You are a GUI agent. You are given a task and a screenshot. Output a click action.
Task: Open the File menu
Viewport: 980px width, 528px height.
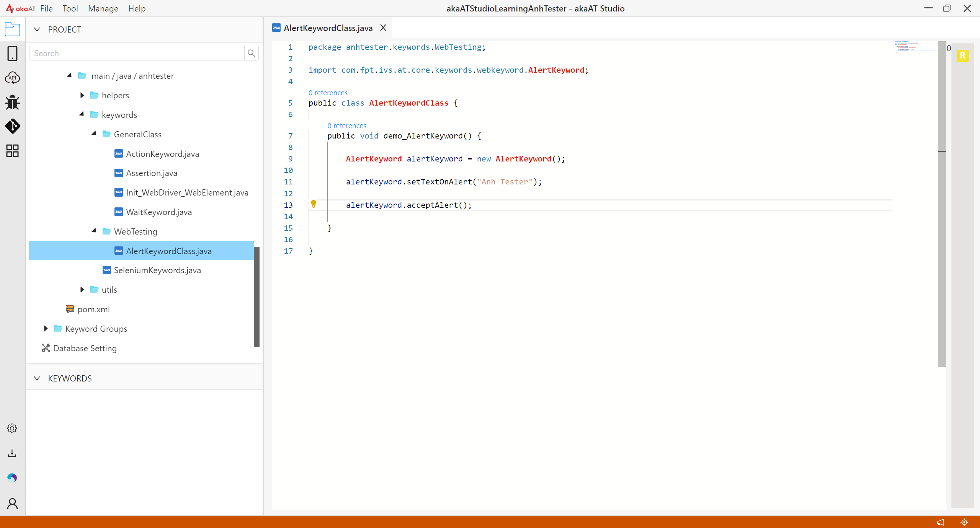[x=46, y=8]
